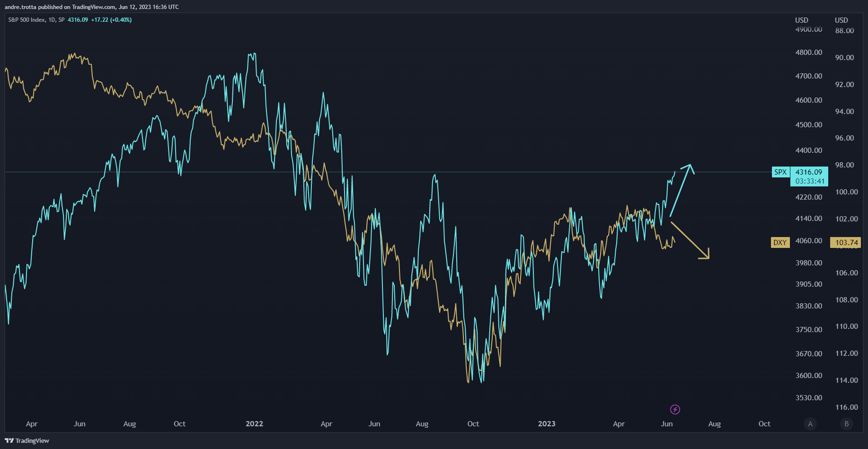Click the purple lightning bolt event icon
868x449 pixels.
click(x=675, y=409)
